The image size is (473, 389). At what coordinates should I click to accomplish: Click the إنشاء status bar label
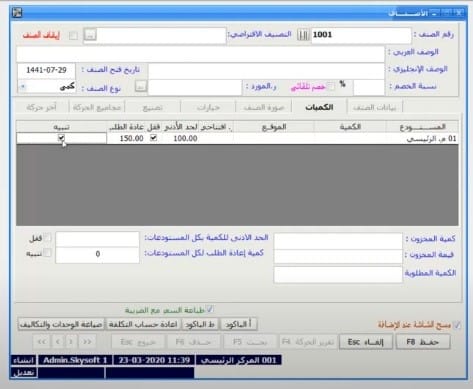(24, 360)
